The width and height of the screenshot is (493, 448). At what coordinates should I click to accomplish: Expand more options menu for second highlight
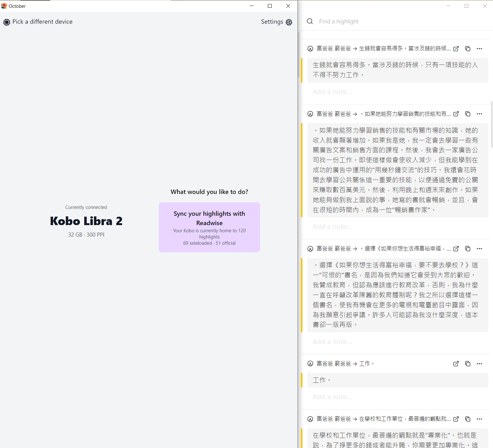tap(479, 114)
